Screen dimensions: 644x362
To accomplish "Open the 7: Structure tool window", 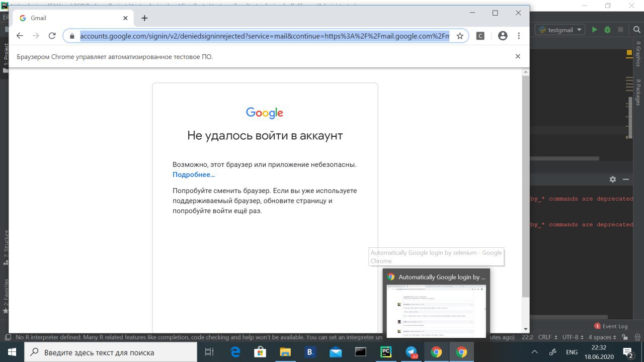I will coord(6,247).
